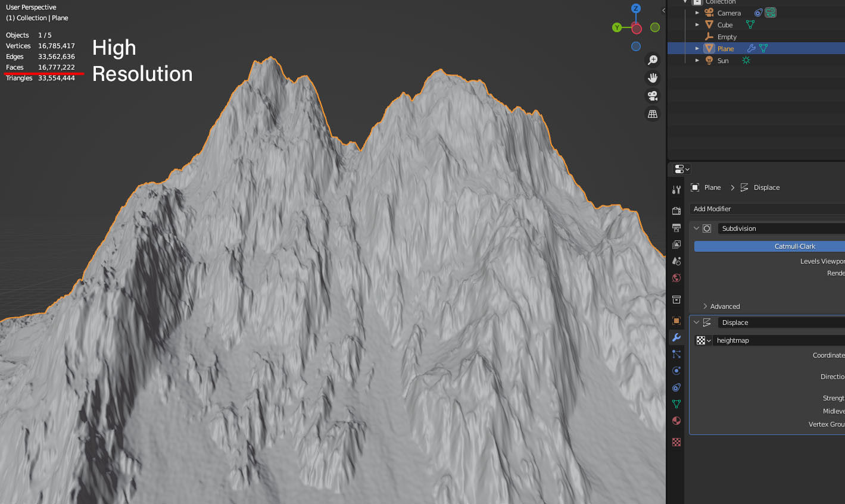Select Catmull-Clark subdivision type
This screenshot has width=845, height=504.
769,246
